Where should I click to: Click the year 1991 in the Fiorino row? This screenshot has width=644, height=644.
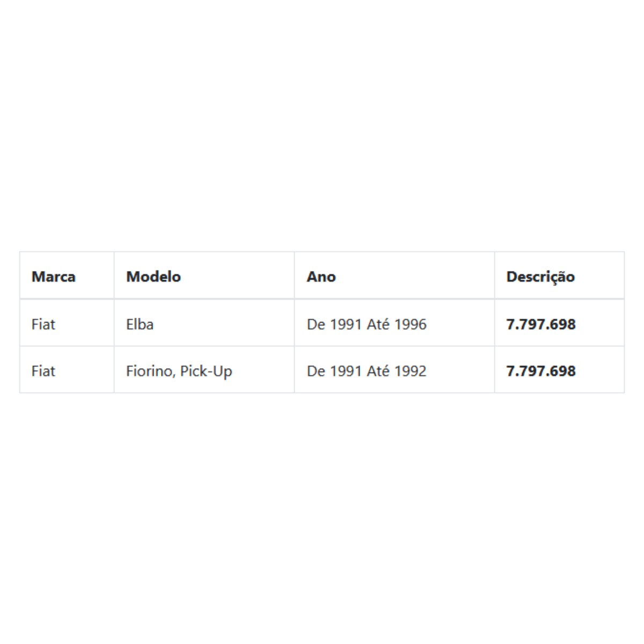point(346,371)
